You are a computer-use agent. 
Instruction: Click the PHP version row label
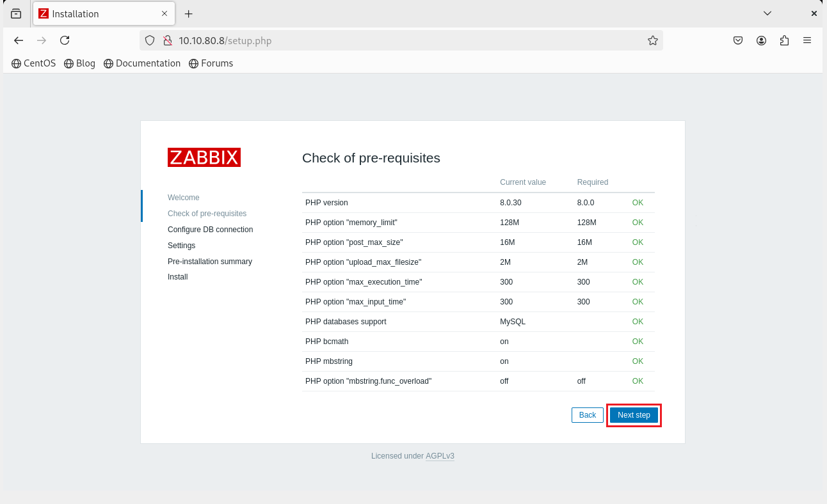tap(326, 203)
